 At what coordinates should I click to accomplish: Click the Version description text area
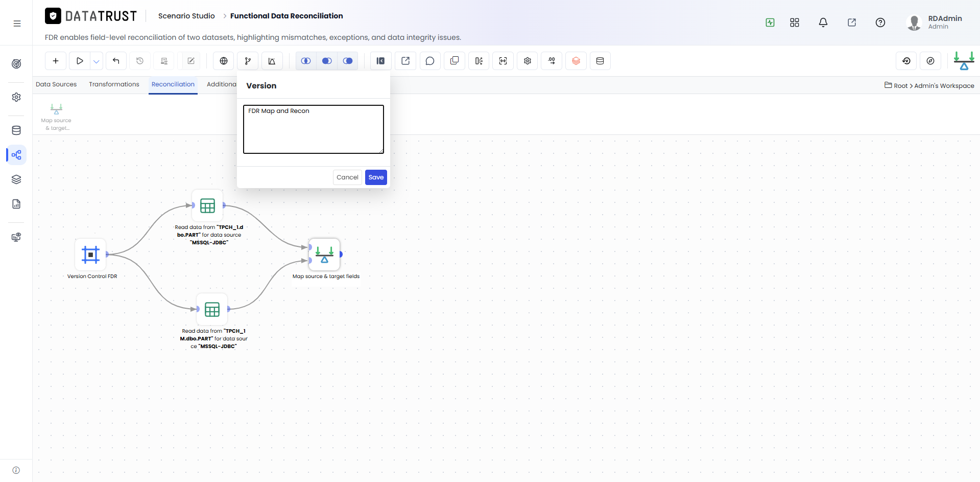[314, 129]
